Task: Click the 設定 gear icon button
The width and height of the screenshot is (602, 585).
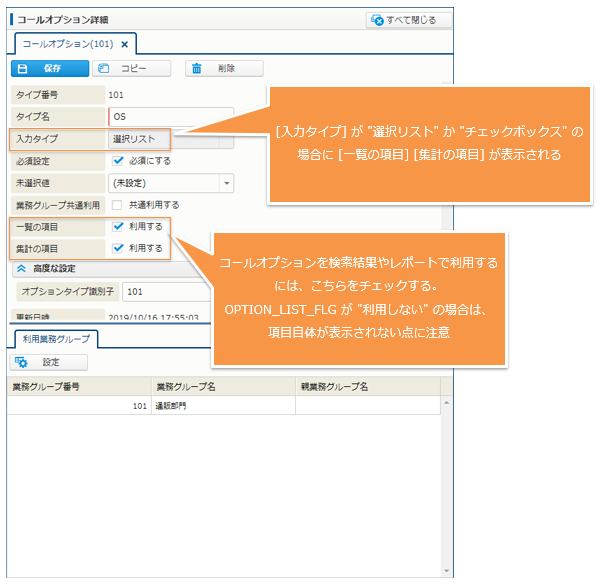Action: pos(22,362)
